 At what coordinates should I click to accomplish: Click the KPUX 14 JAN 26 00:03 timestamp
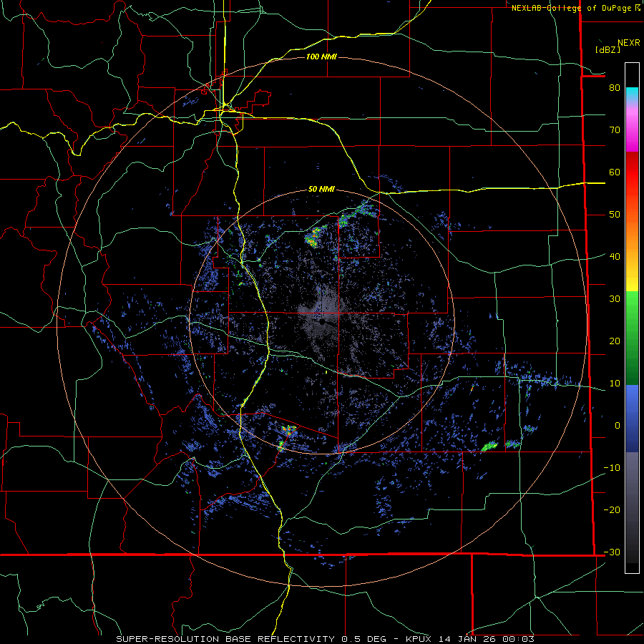point(470,639)
